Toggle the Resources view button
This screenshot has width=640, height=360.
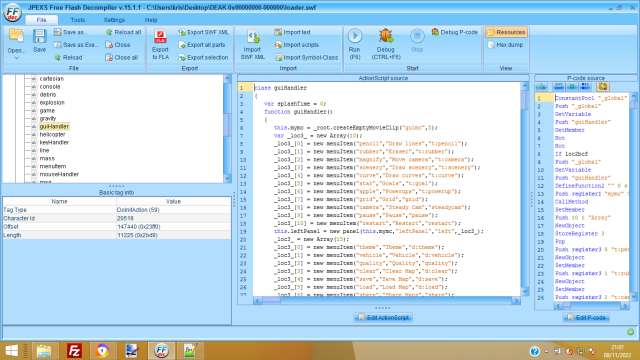506,32
